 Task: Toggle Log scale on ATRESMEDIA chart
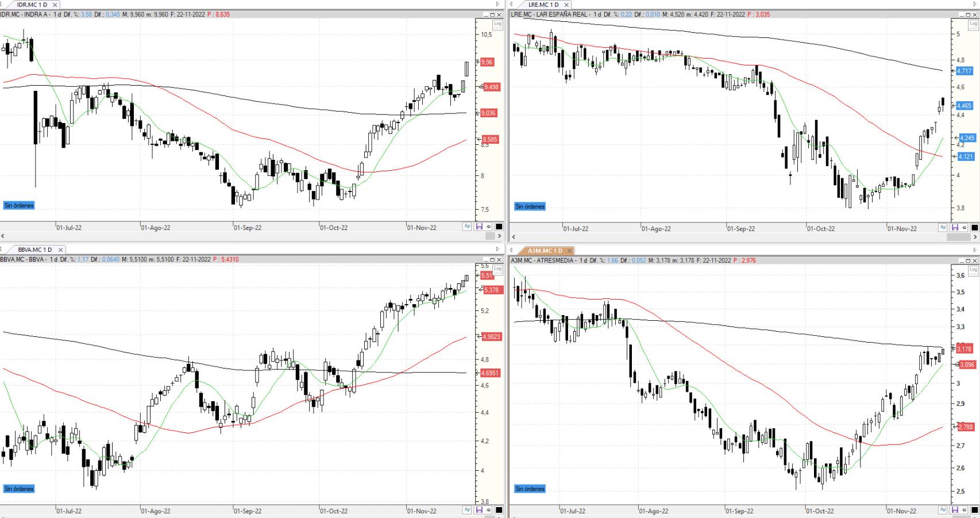(973, 269)
